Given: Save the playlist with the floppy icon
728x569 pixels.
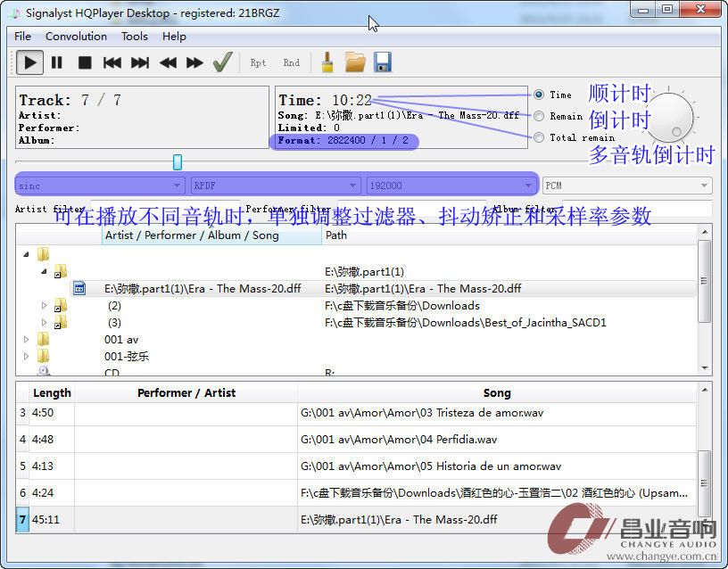Looking at the screenshot, I should click(383, 62).
